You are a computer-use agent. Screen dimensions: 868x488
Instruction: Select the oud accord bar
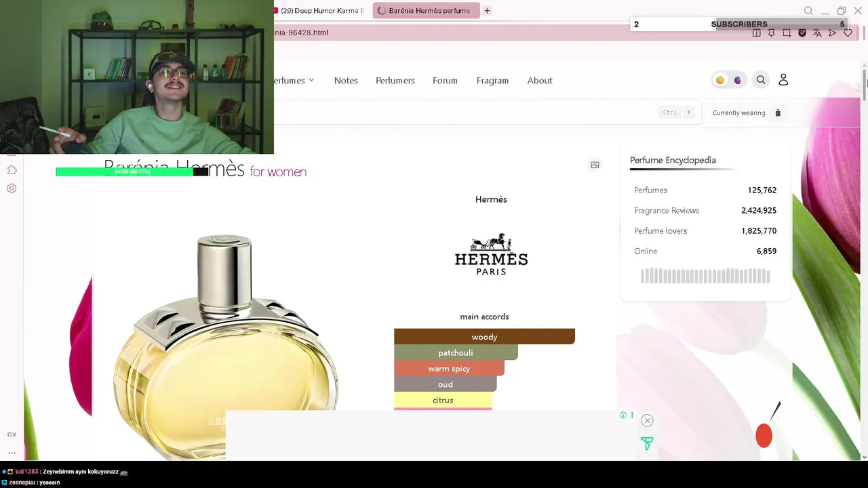pyautogui.click(x=446, y=384)
